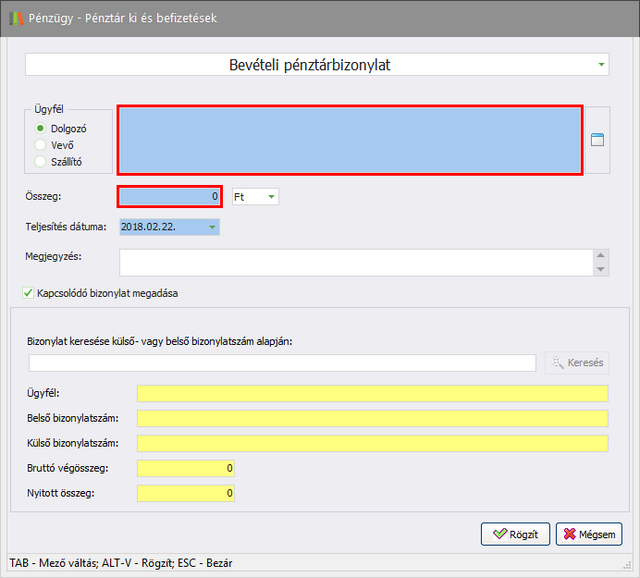Click into the Összeg amount field

coord(169,197)
